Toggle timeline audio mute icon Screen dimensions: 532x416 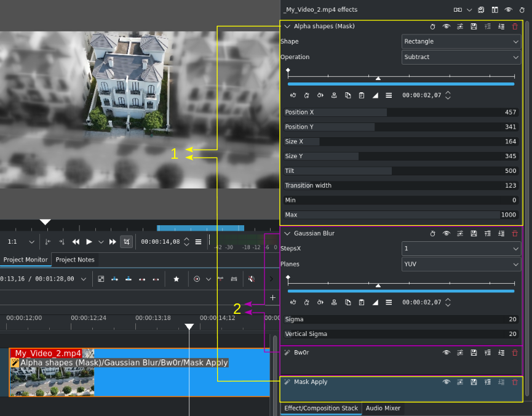(251, 279)
